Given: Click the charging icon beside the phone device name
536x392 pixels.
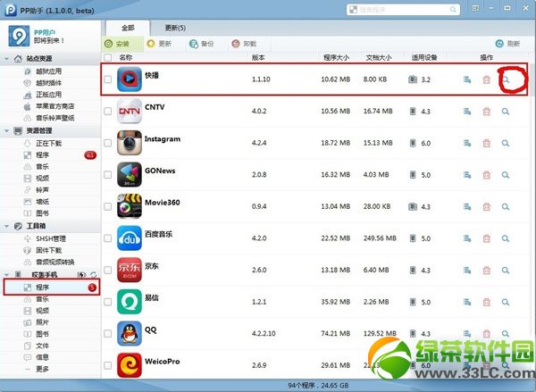Looking at the screenshot, I should 81,274.
